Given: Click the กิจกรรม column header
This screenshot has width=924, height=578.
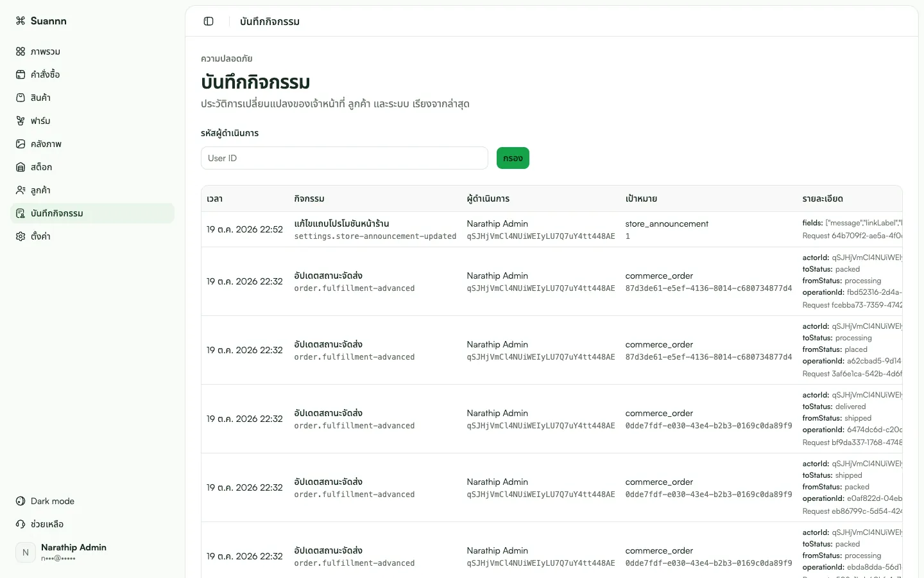Looking at the screenshot, I should (x=309, y=199).
